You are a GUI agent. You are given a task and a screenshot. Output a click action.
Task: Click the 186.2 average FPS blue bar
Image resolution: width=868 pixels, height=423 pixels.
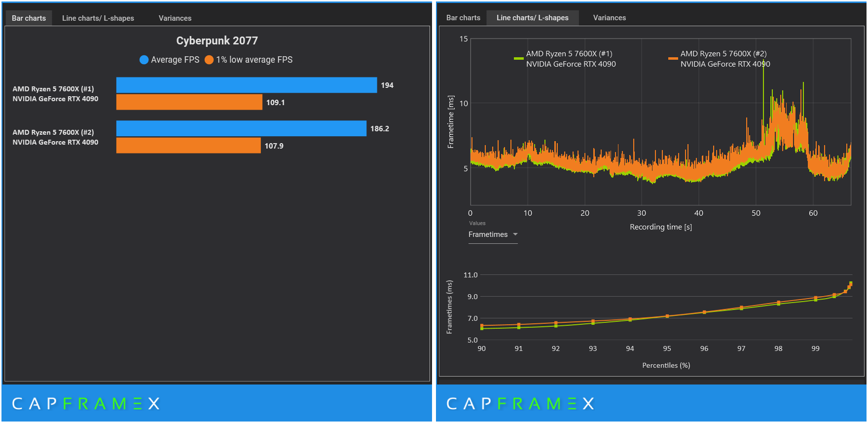241,128
